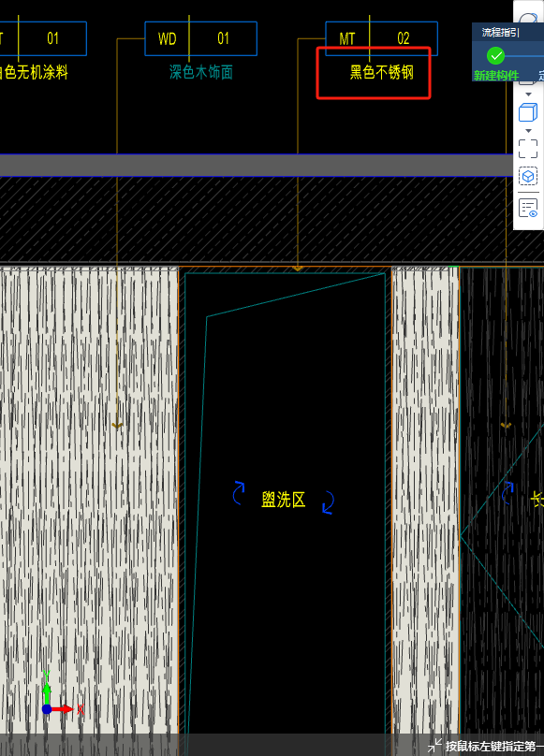Screen dimensions: 544x756
Task: Click the collapse arrows icon in status bar
Action: coord(434,746)
